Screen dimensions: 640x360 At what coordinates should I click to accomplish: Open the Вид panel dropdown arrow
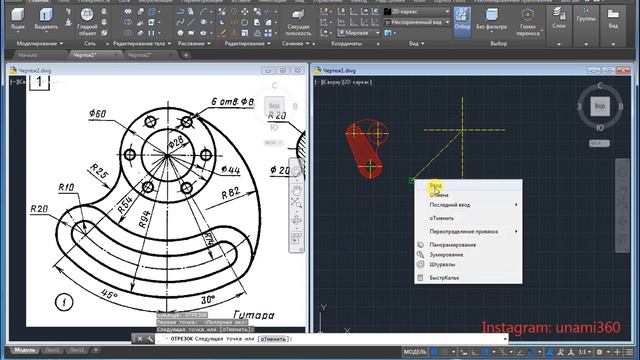[x=422, y=43]
